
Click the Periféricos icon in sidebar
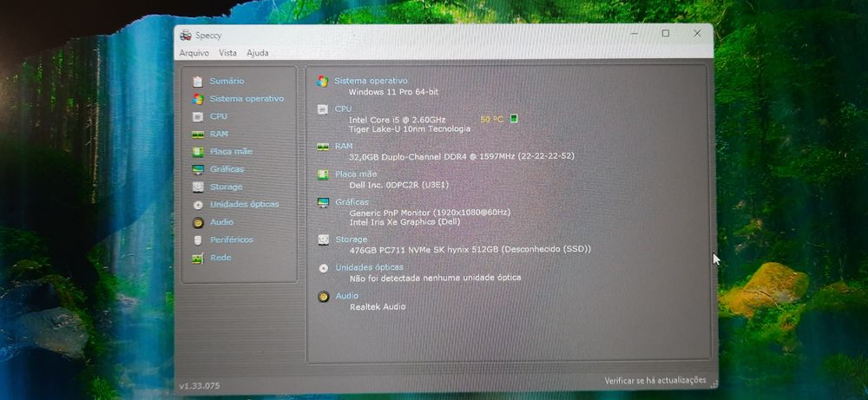coord(198,240)
